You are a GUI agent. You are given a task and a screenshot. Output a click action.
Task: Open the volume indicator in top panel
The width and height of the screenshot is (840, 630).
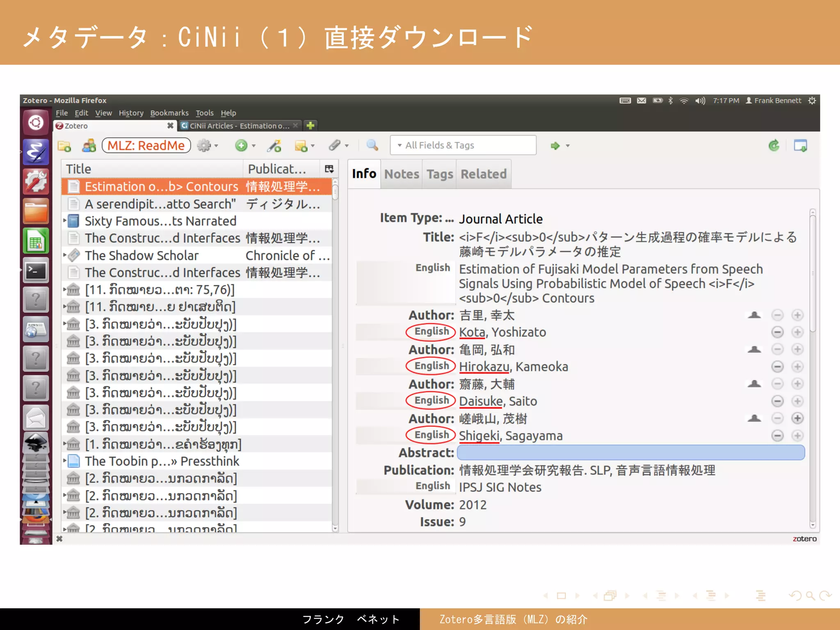(x=700, y=100)
